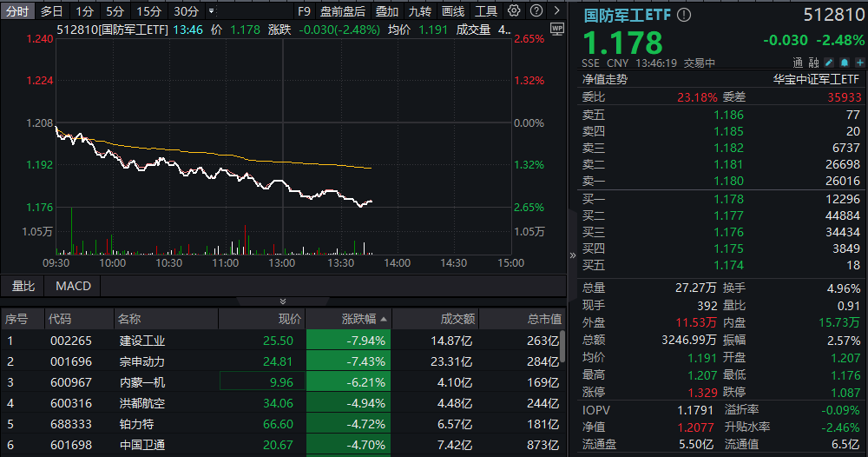The image size is (868, 457).
Task: Select 30分 period tab
Action: (x=186, y=11)
